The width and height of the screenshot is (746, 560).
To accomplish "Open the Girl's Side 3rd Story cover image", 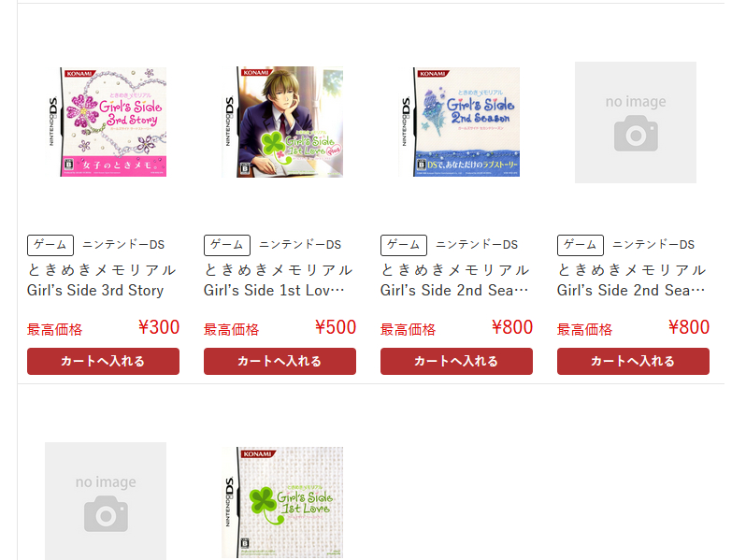I will point(106,122).
